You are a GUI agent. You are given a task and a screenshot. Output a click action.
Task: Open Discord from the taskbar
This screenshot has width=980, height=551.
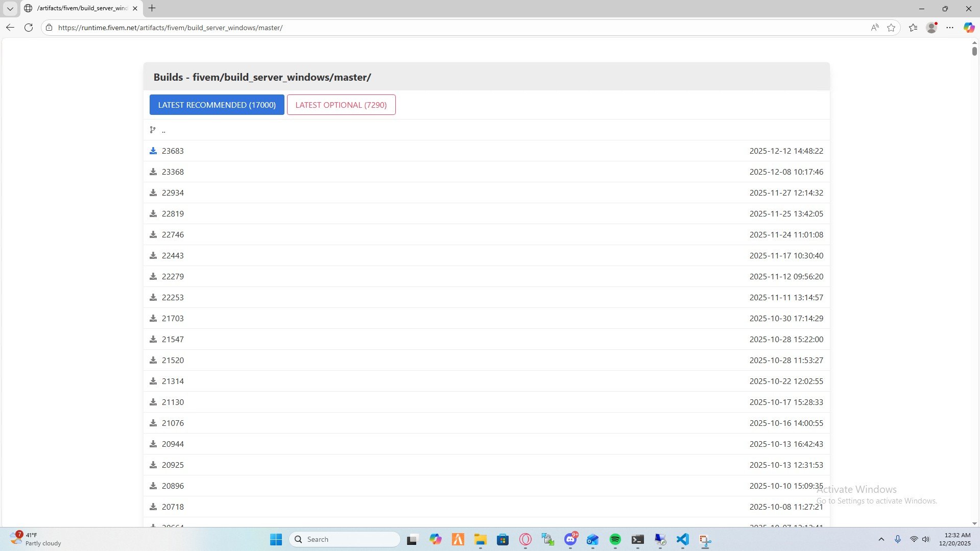click(570, 539)
